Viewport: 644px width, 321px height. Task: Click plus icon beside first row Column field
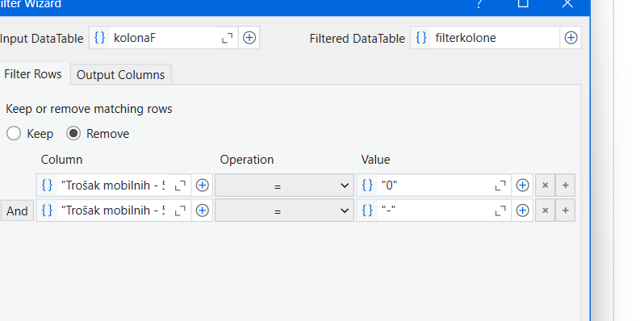pos(202,186)
